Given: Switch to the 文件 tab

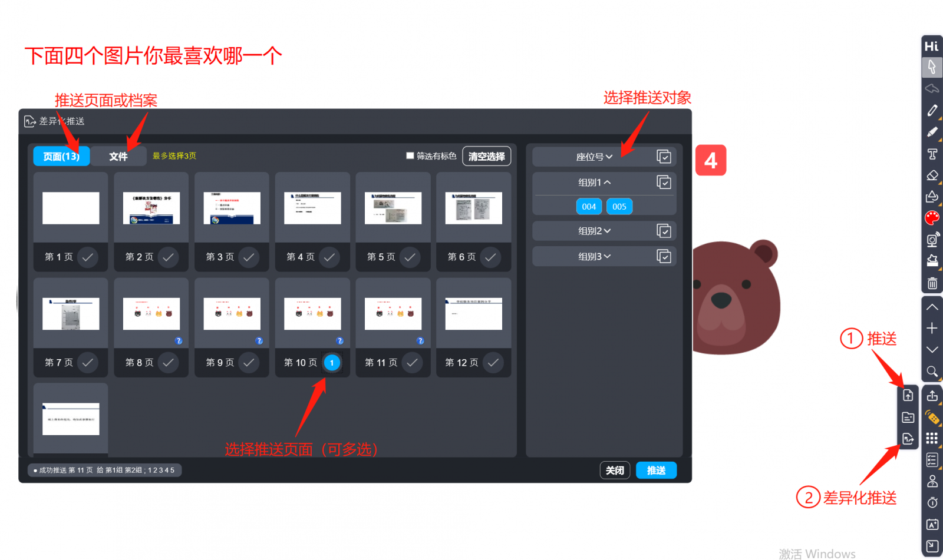Looking at the screenshot, I should tap(118, 156).
